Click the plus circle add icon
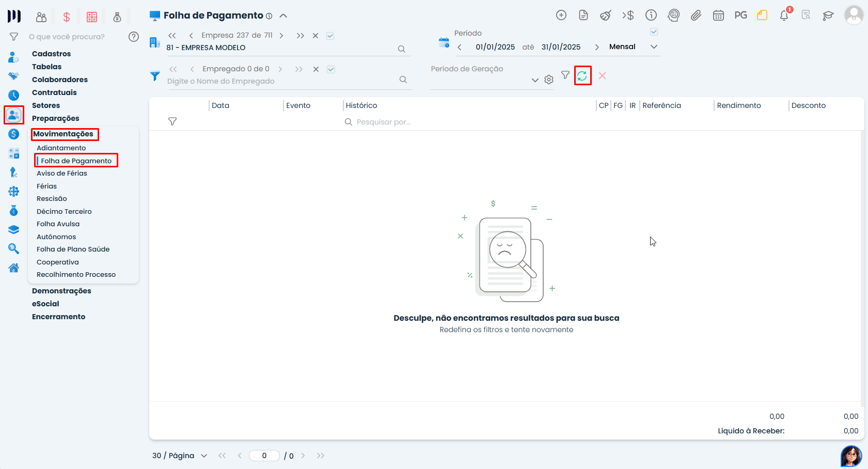 pyautogui.click(x=561, y=15)
